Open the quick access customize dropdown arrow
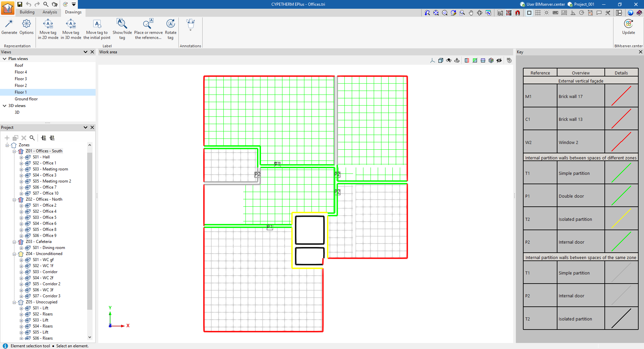This screenshot has height=349, width=644. coord(74,4)
